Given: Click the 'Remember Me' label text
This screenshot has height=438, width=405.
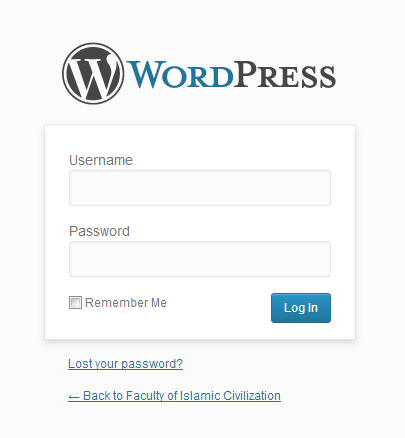Looking at the screenshot, I should (126, 303).
